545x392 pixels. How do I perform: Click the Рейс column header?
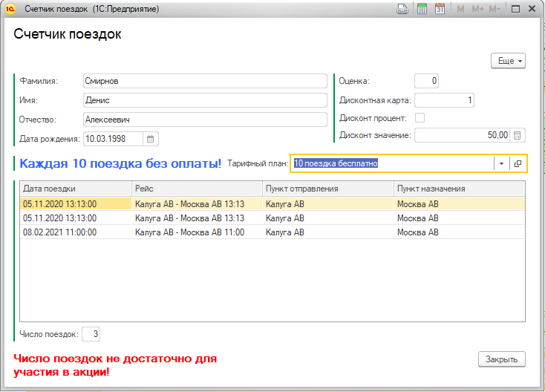[197, 189]
